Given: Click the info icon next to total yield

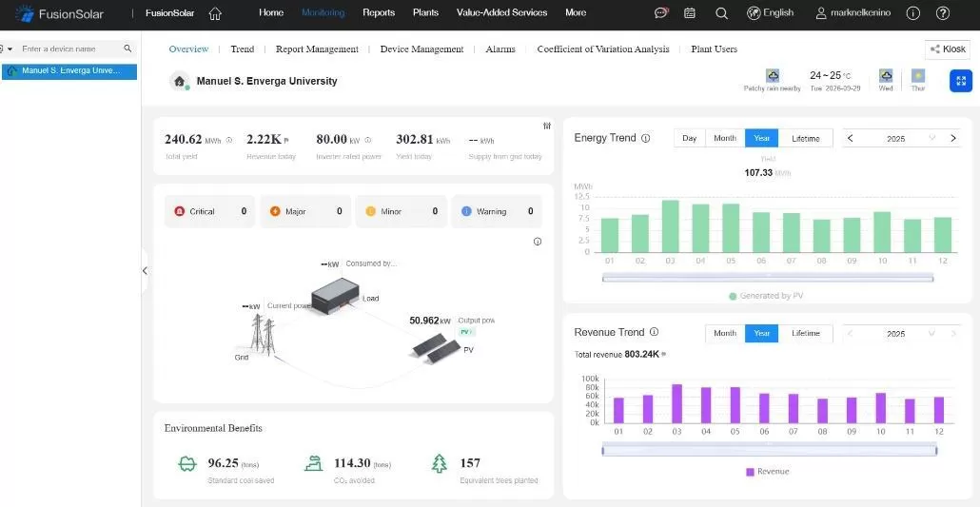Looking at the screenshot, I should pos(228,140).
